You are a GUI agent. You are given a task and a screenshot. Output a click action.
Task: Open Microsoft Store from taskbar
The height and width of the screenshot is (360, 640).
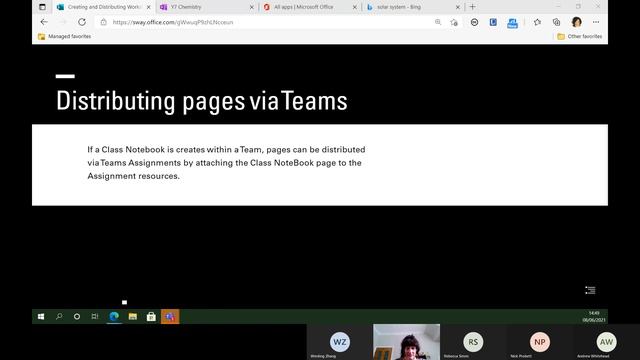click(x=151, y=316)
